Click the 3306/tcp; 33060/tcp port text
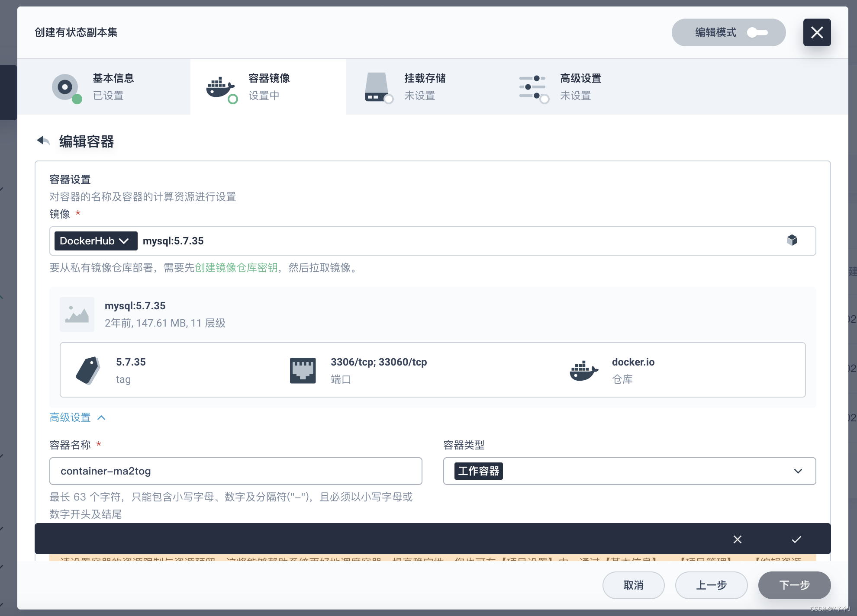The image size is (857, 616). (379, 362)
